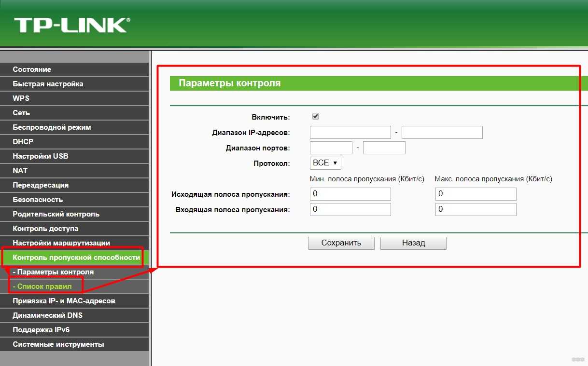Image resolution: width=588 pixels, height=366 pixels.
Task: Open Системные инструменты in the sidebar
Action: (74, 344)
